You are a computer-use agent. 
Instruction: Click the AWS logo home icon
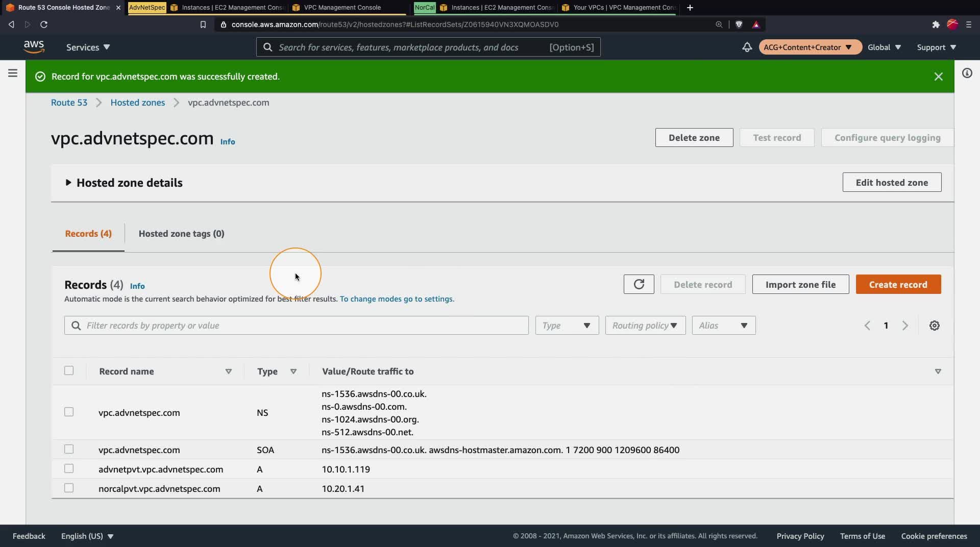[34, 47]
